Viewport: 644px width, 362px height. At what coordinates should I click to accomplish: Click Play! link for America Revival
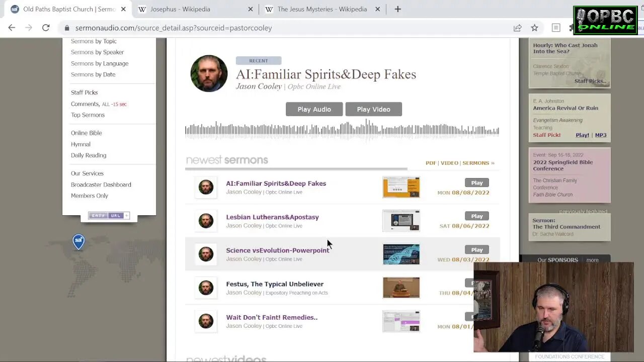pos(582,135)
